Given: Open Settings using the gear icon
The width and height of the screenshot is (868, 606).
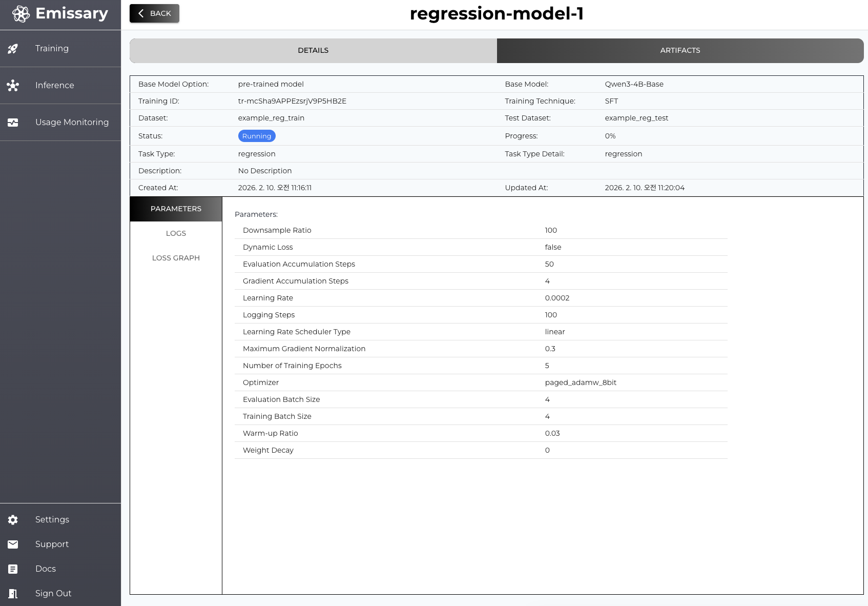Looking at the screenshot, I should (x=12, y=519).
